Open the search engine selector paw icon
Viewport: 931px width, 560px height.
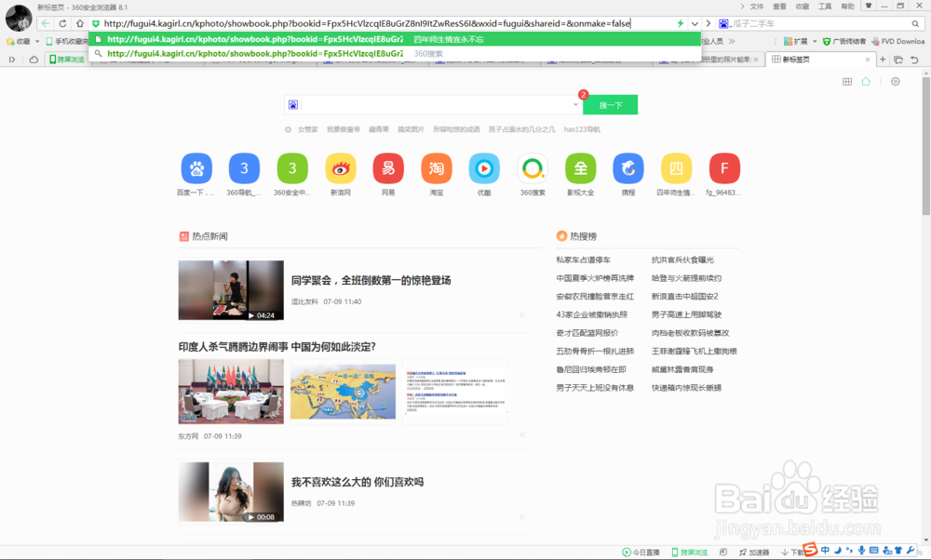point(293,105)
